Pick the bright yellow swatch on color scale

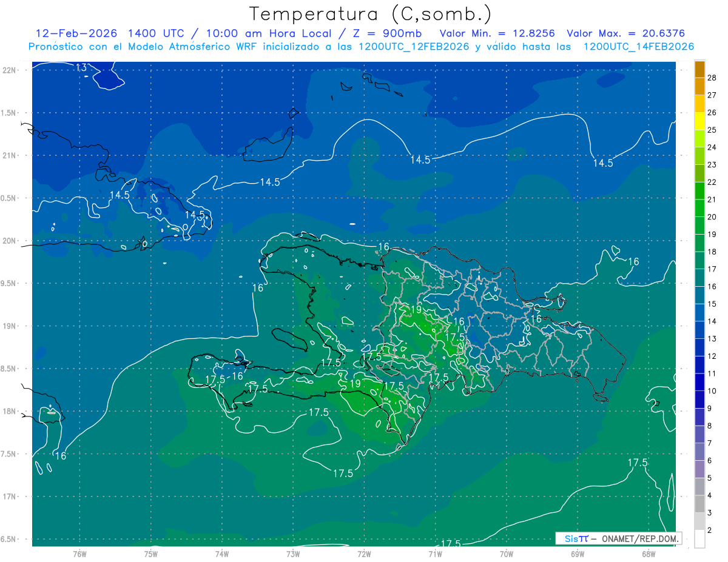pyautogui.click(x=699, y=121)
